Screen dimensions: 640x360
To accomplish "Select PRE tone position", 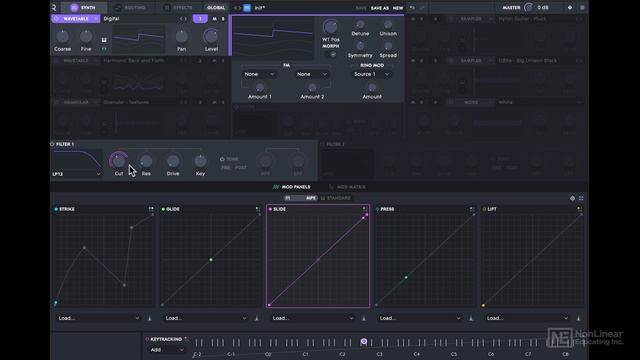I will 225,168.
